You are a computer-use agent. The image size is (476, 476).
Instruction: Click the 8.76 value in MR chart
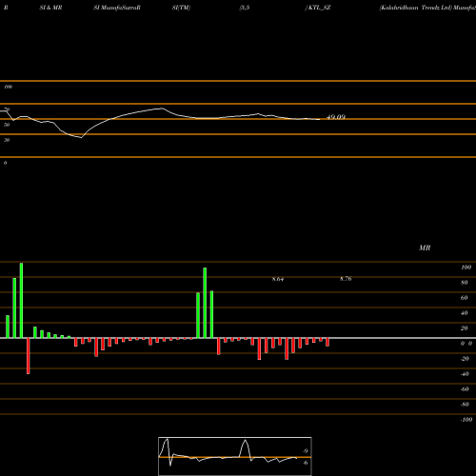346,279
